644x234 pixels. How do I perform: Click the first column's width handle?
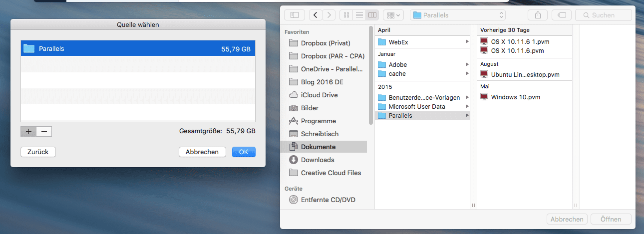pyautogui.click(x=473, y=205)
